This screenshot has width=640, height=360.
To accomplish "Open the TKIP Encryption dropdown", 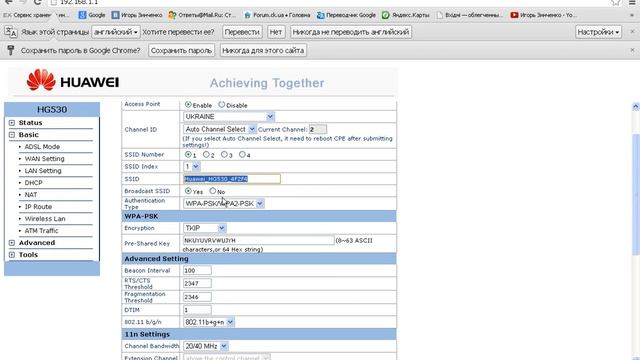I will coord(204,228).
